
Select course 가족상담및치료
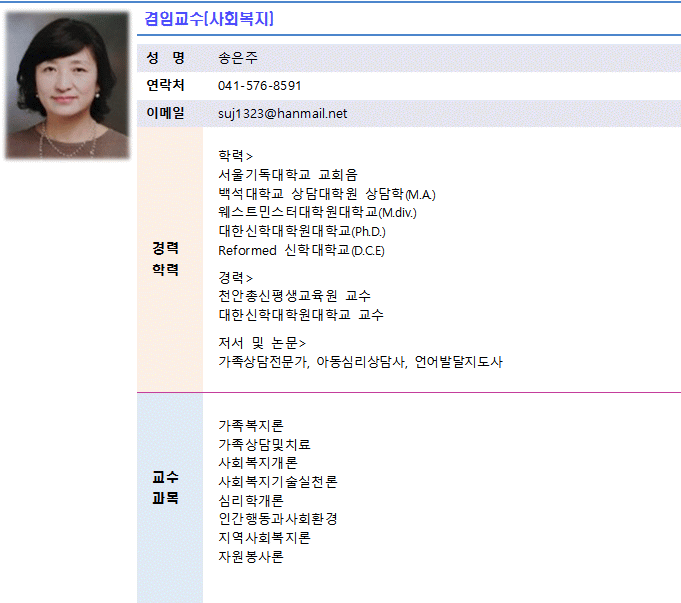(264, 444)
